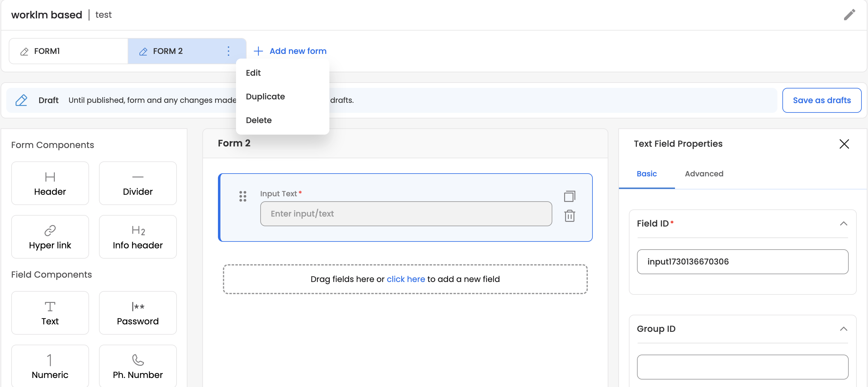Image resolution: width=868 pixels, height=387 pixels.
Task: Select Duplicate from the context menu
Action: [265, 96]
